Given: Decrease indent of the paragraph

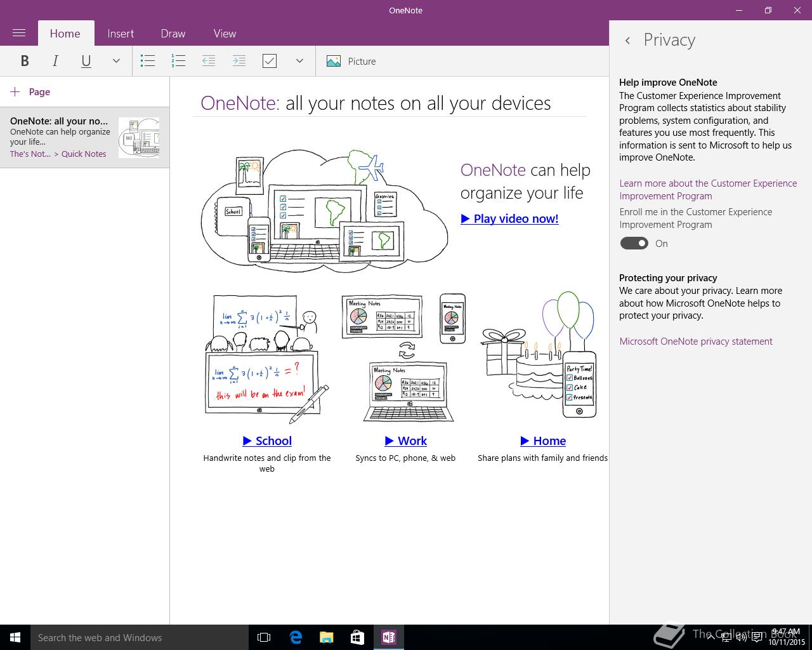Looking at the screenshot, I should 209,61.
